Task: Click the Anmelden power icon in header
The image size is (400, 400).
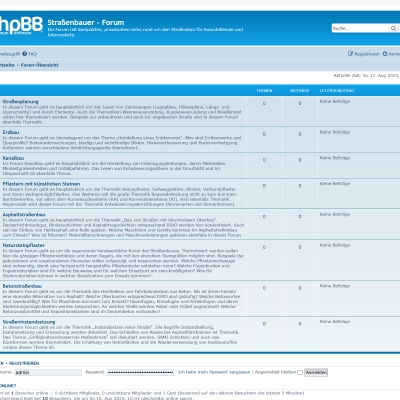Action: (x=385, y=54)
